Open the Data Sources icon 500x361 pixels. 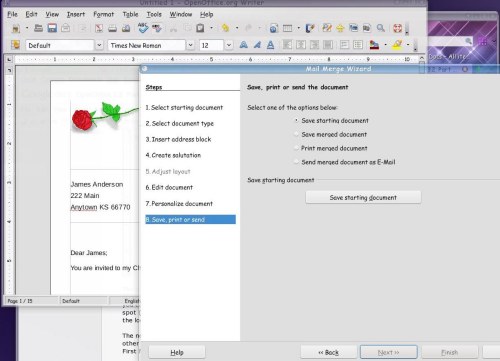coord(367,28)
